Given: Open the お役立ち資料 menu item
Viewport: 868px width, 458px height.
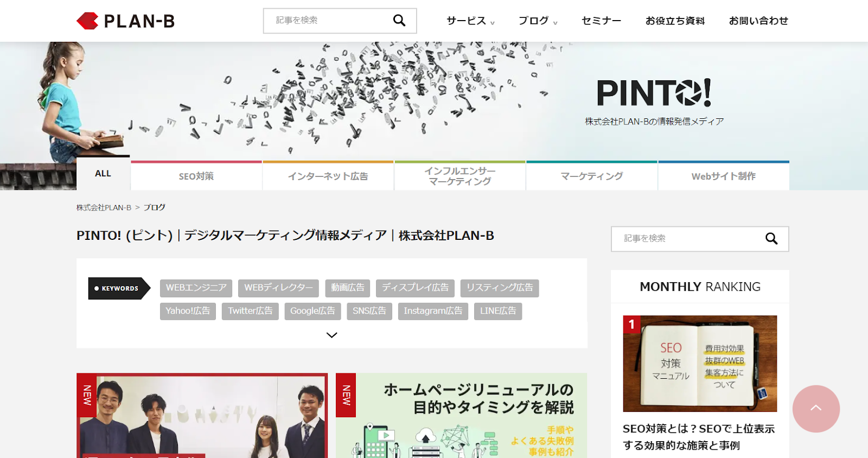Looking at the screenshot, I should [x=675, y=21].
